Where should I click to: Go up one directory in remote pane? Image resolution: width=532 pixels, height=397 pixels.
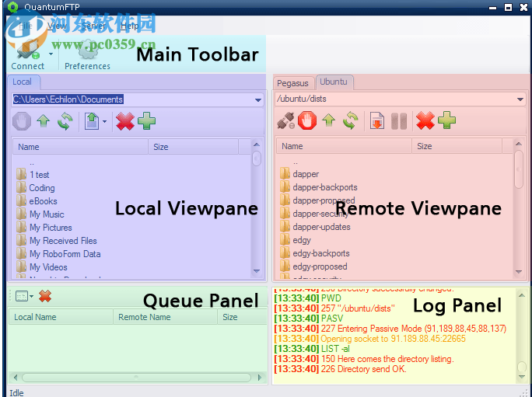point(329,120)
